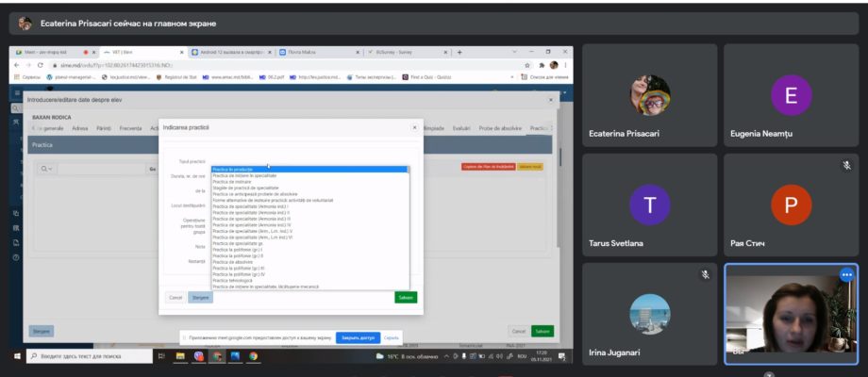
Task: Close the Indicarea practicii dialog
Action: point(414,127)
